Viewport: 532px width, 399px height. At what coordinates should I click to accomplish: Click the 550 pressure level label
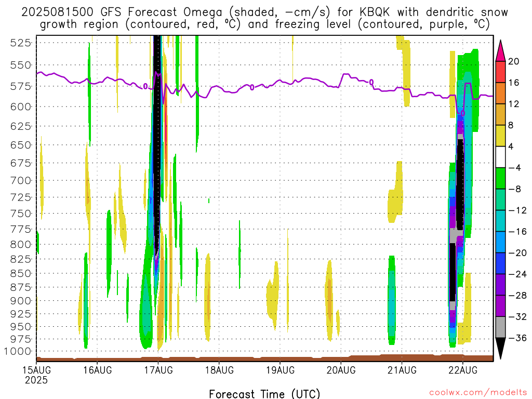coord(21,65)
